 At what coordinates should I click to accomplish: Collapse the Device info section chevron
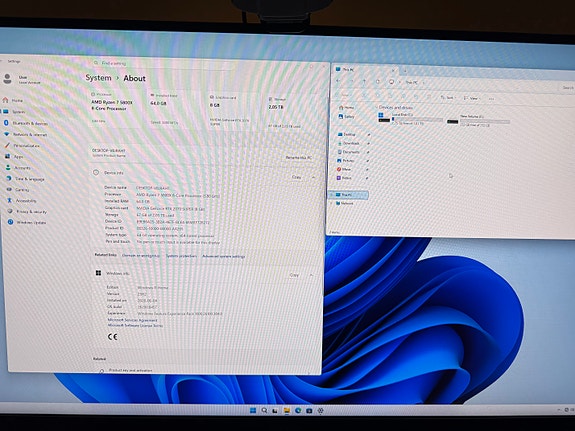(x=314, y=177)
